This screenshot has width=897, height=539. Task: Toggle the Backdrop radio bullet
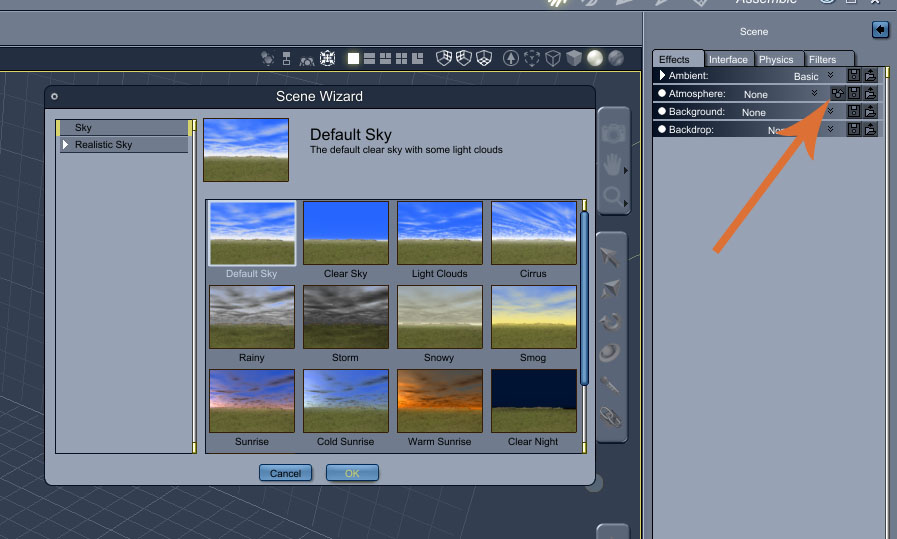point(662,129)
